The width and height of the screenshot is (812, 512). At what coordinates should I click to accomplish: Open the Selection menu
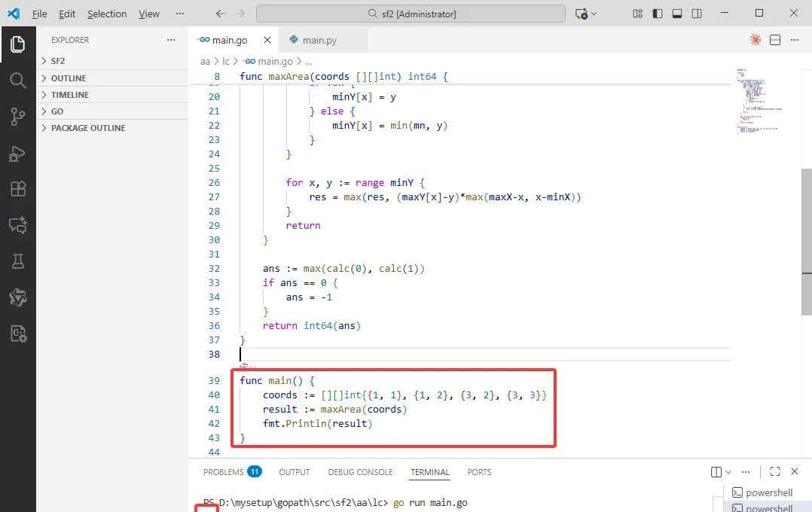107,14
